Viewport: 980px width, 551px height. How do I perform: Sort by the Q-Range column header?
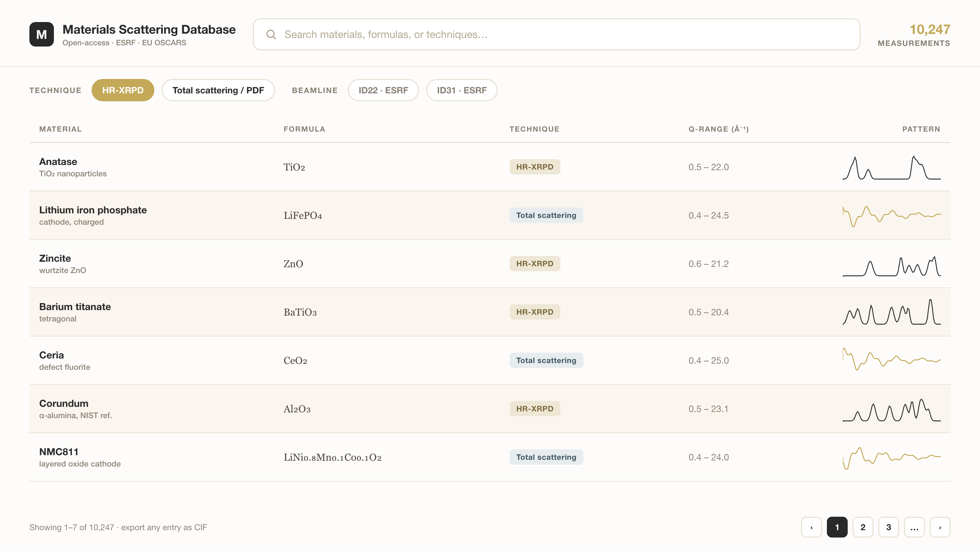coord(718,129)
